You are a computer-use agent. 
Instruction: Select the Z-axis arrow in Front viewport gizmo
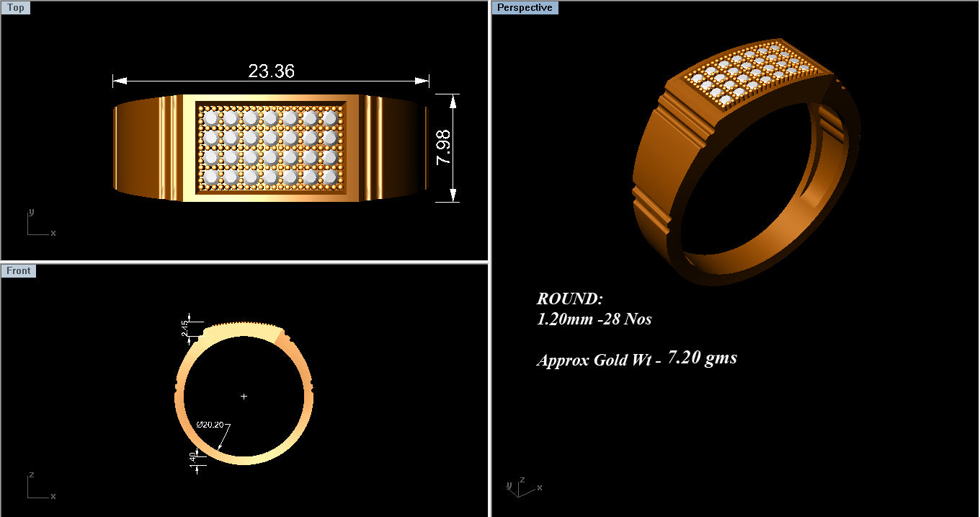(30, 476)
